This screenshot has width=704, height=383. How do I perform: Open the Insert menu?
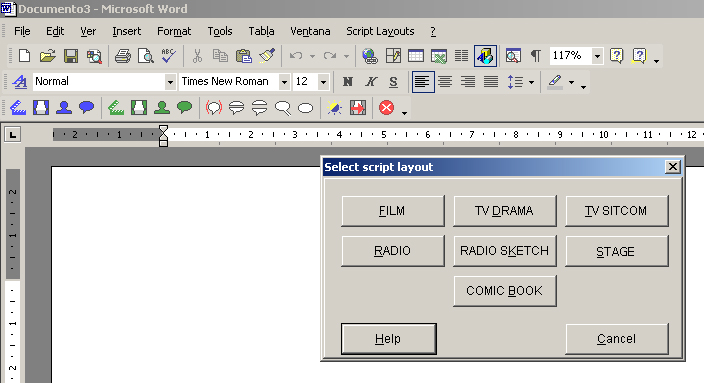(127, 31)
